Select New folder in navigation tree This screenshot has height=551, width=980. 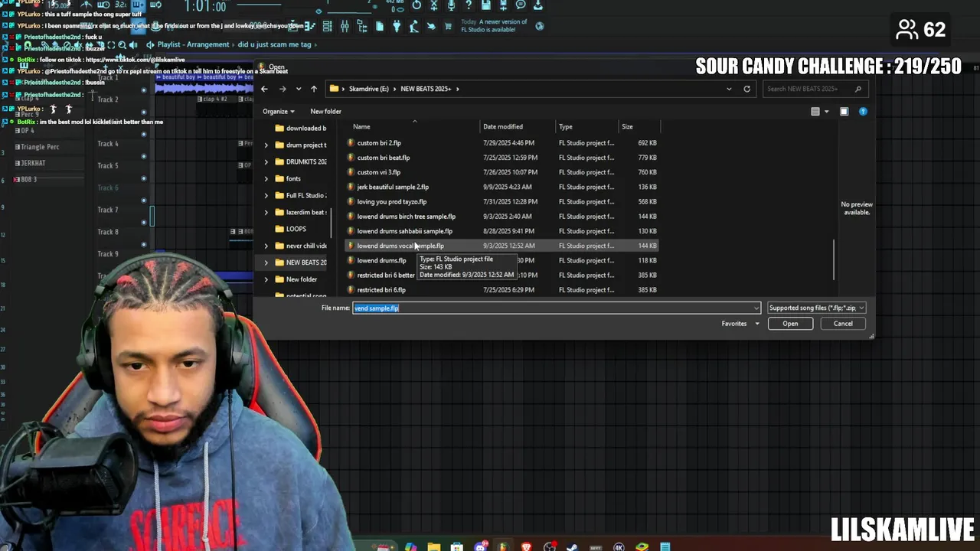pos(301,279)
